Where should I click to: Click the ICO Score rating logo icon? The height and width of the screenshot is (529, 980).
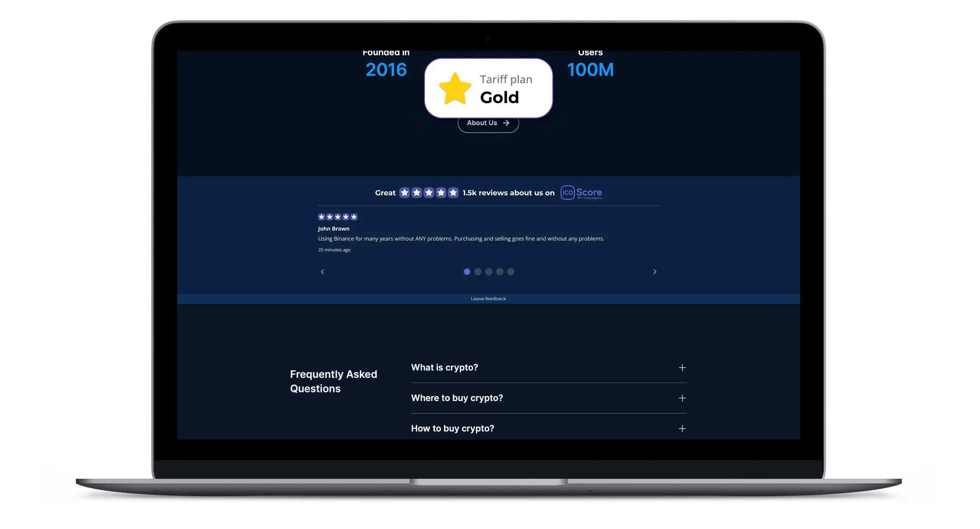click(x=566, y=192)
